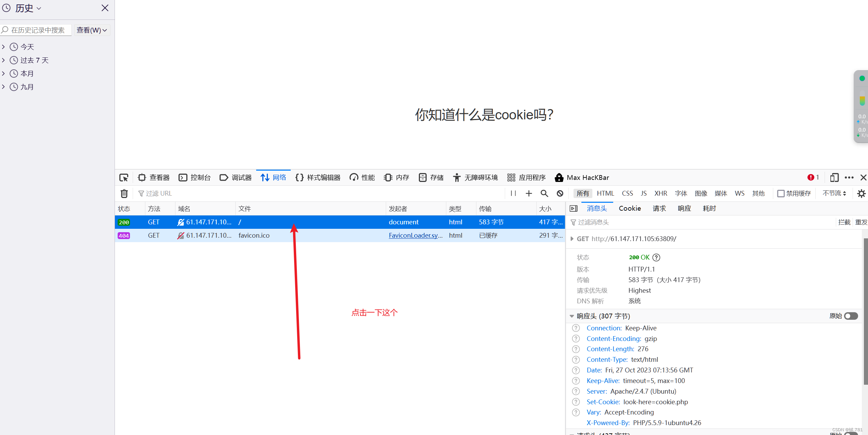Open the 控制台 console tab

pos(195,177)
